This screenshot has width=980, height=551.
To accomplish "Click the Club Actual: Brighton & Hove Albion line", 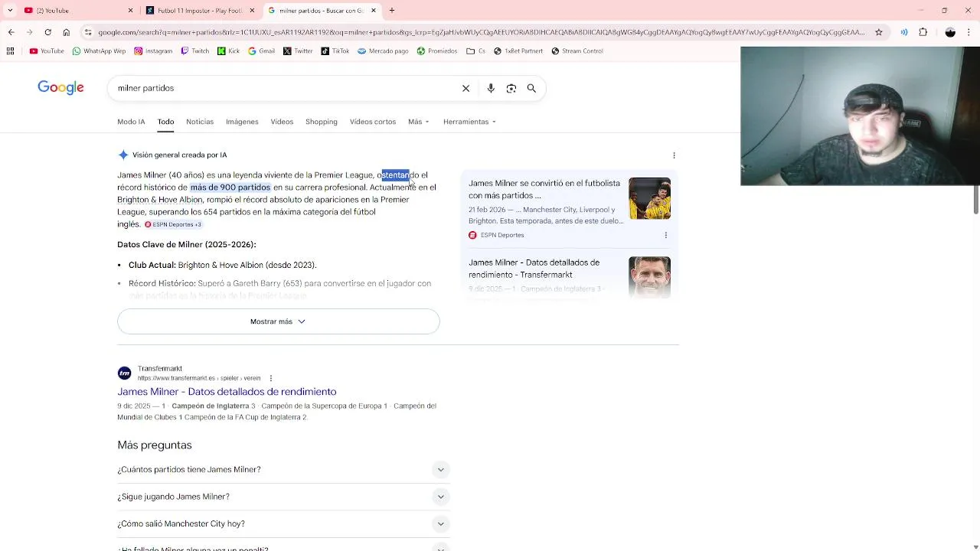I will coord(223,265).
